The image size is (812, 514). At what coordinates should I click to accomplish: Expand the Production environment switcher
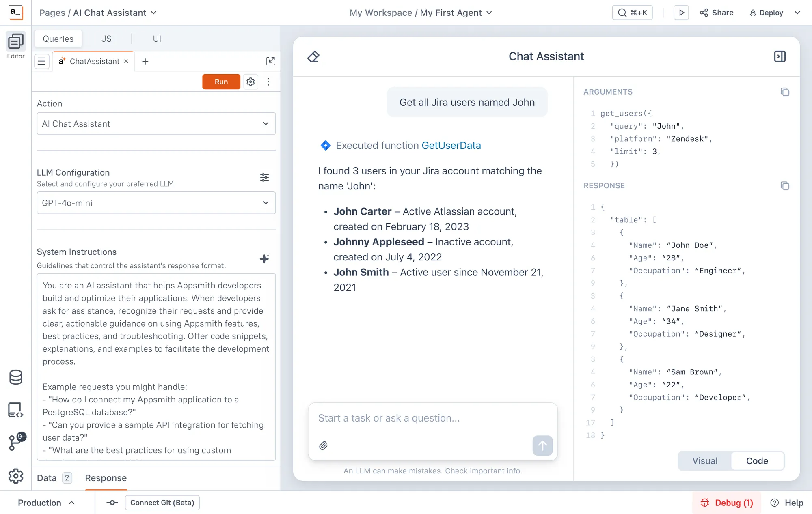click(x=46, y=503)
